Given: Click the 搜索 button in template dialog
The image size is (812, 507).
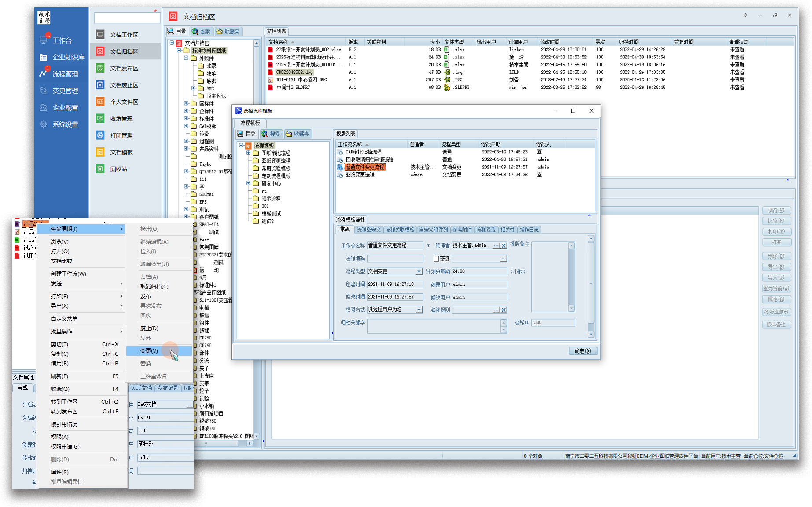Looking at the screenshot, I should (x=271, y=134).
